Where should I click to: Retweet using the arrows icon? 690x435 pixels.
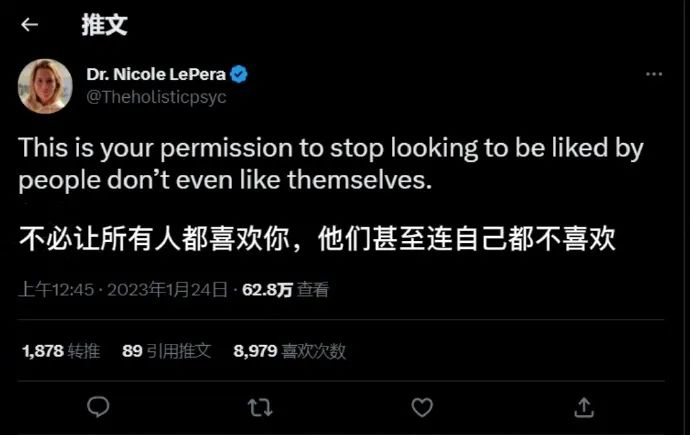click(x=260, y=407)
